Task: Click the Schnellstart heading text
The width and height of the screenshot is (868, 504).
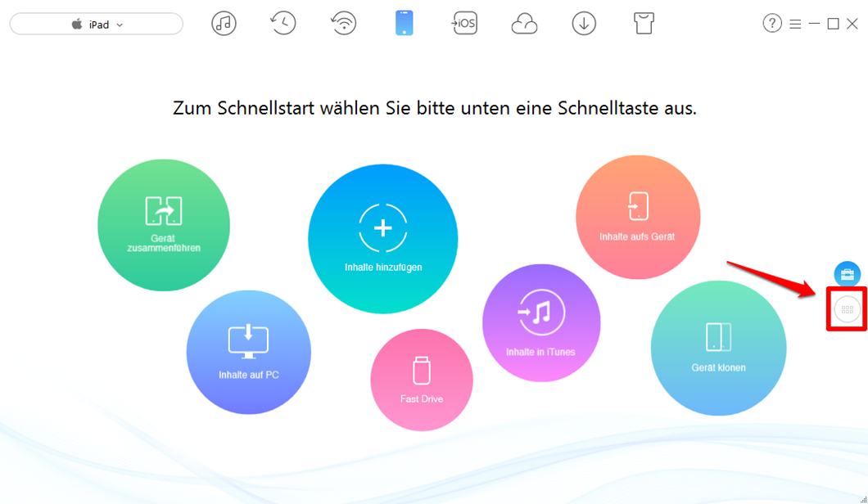Action: (x=435, y=108)
